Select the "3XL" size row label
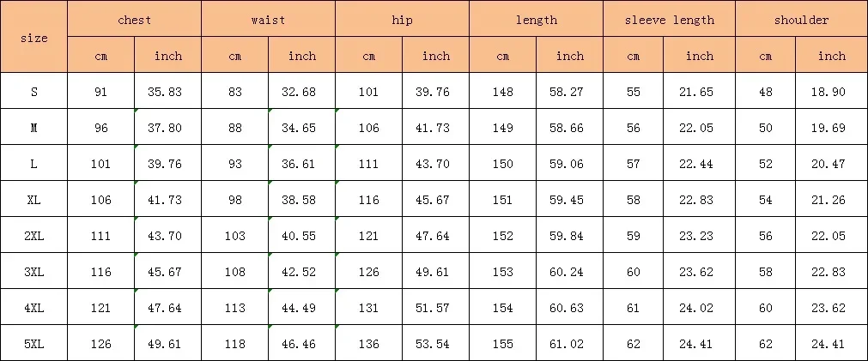868x361 pixels. pos(33,272)
